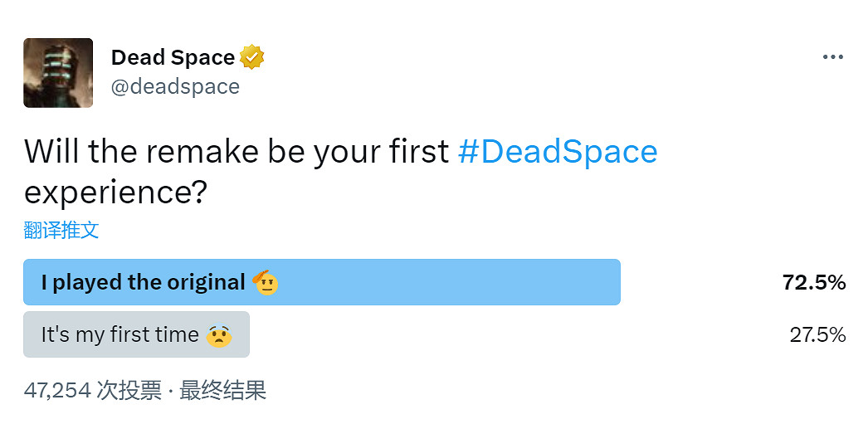Click the fearful face emoji

pos(219,334)
